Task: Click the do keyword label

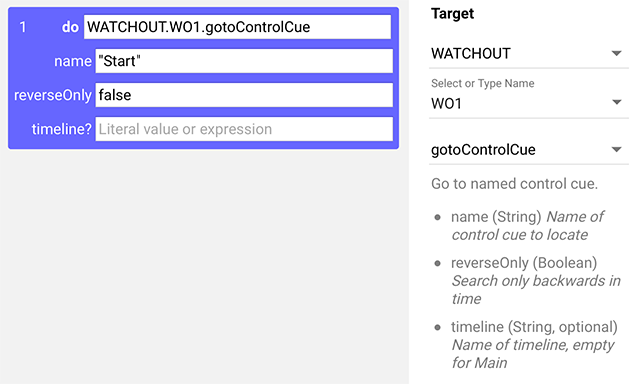Action: (70, 27)
